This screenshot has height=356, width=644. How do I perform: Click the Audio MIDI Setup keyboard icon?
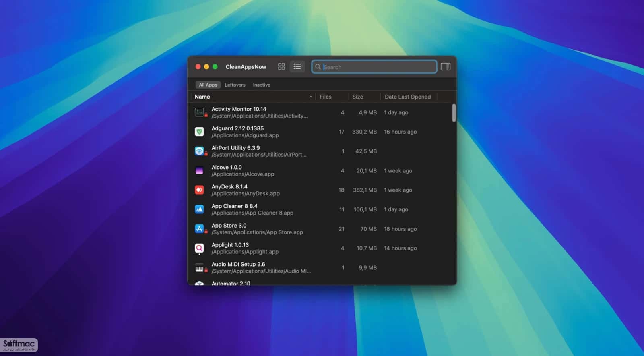(x=199, y=268)
